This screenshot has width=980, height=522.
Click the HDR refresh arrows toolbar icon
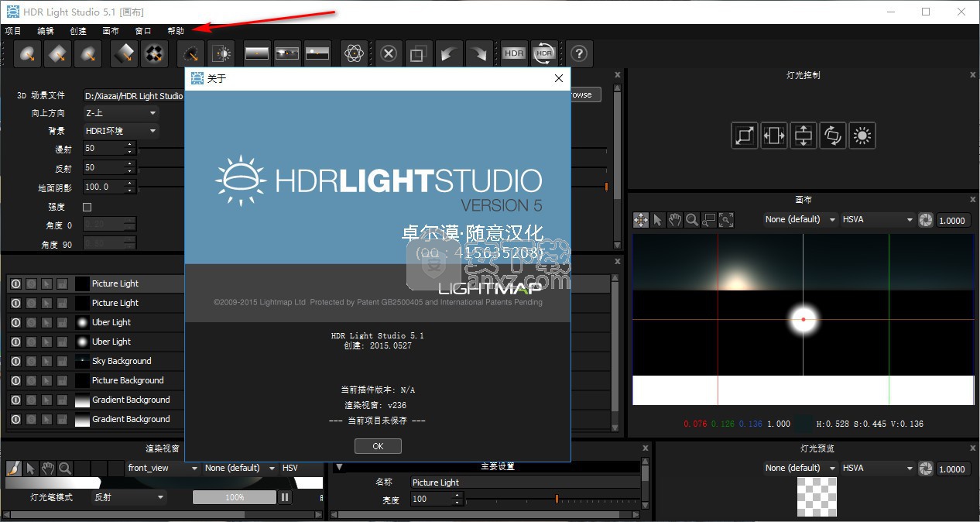pos(545,53)
